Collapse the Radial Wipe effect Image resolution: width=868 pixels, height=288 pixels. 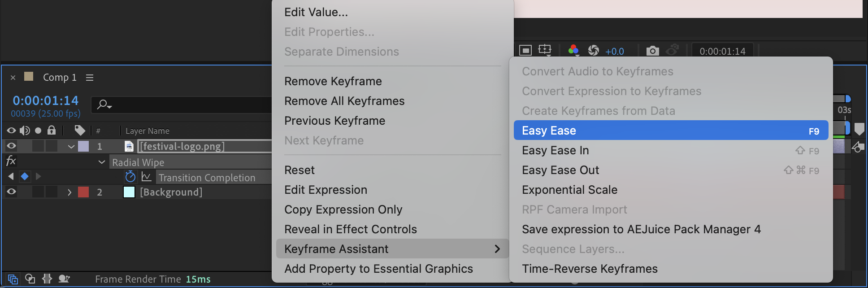point(102,162)
